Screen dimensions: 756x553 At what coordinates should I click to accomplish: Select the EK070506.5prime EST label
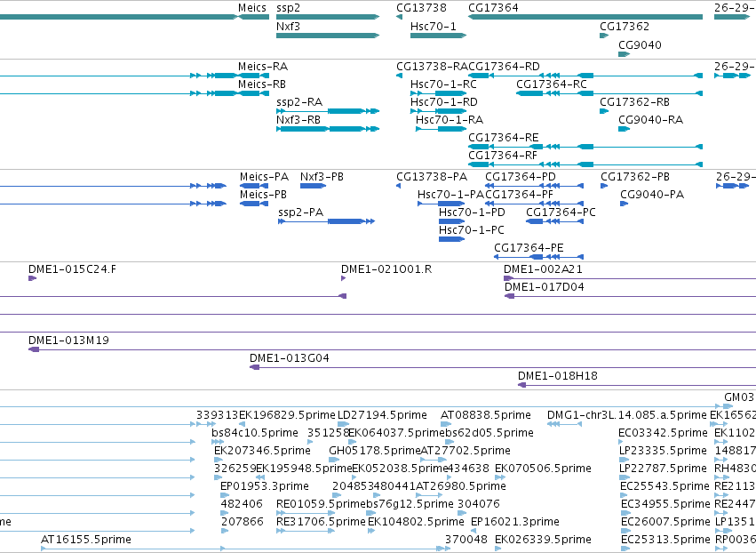(x=543, y=469)
